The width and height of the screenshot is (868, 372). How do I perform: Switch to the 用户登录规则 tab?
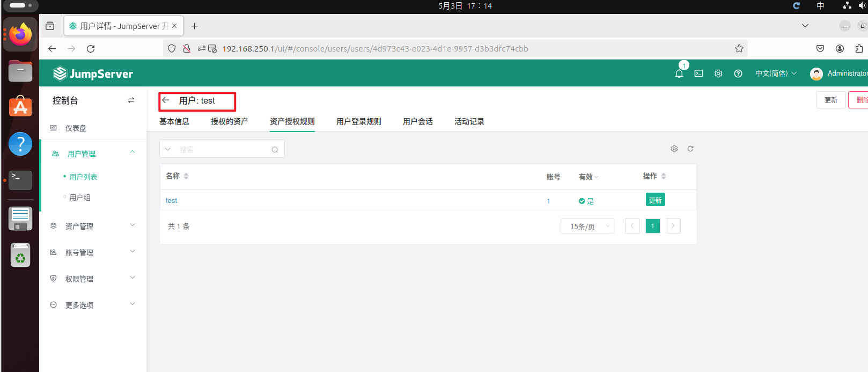tap(358, 122)
